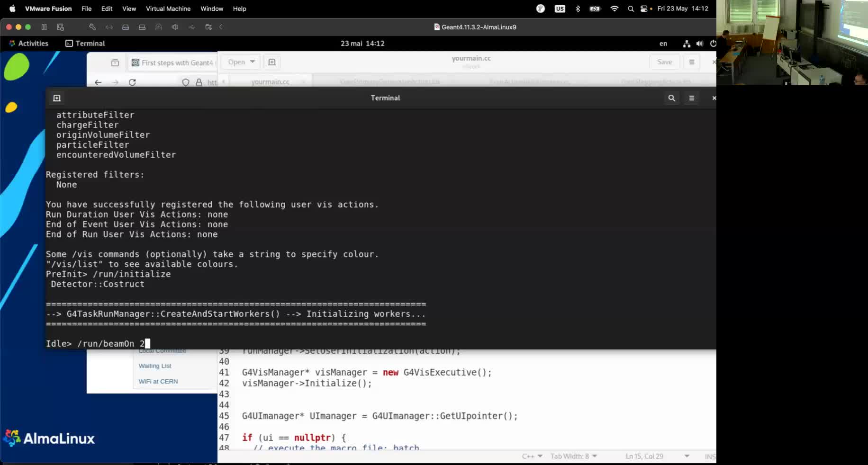Open the C++ language dropdown

[532, 456]
